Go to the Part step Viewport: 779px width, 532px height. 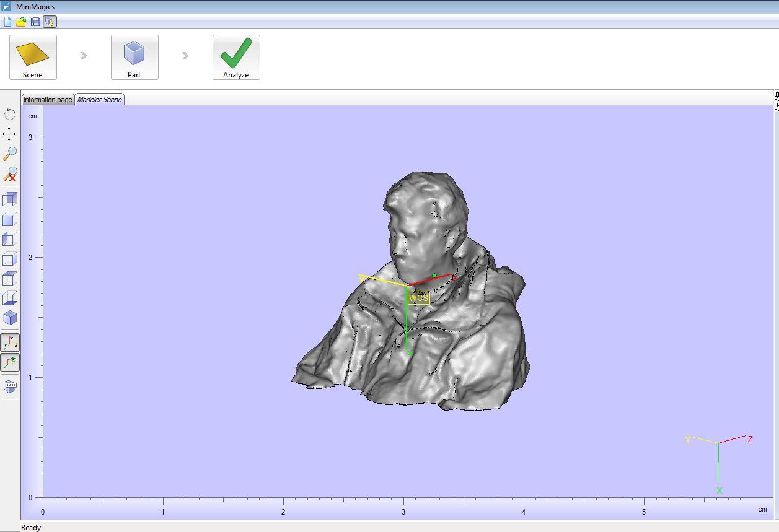pyautogui.click(x=134, y=57)
